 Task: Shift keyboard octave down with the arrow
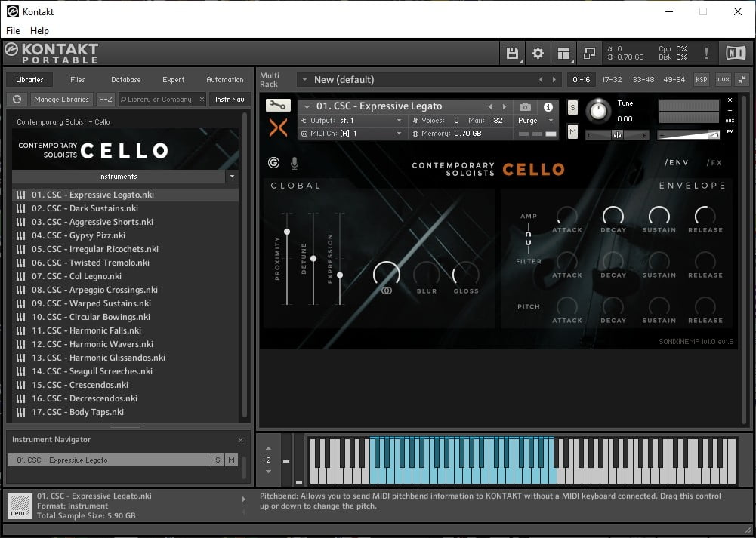(x=269, y=472)
